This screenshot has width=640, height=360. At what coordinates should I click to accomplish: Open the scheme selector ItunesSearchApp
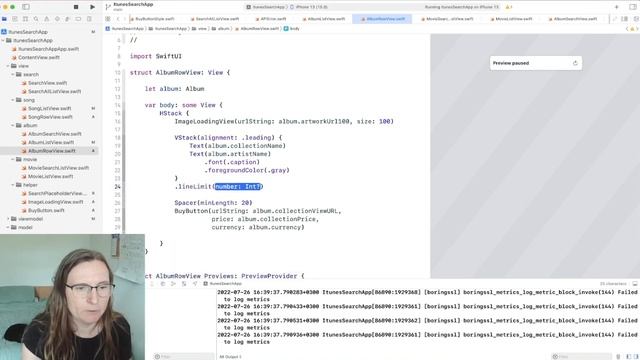[x=265, y=7]
